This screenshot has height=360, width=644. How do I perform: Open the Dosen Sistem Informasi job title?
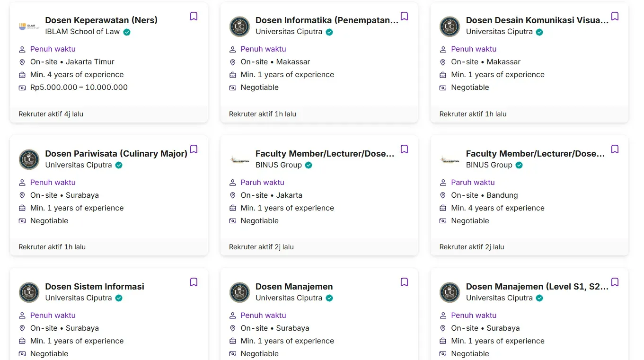[x=95, y=287]
